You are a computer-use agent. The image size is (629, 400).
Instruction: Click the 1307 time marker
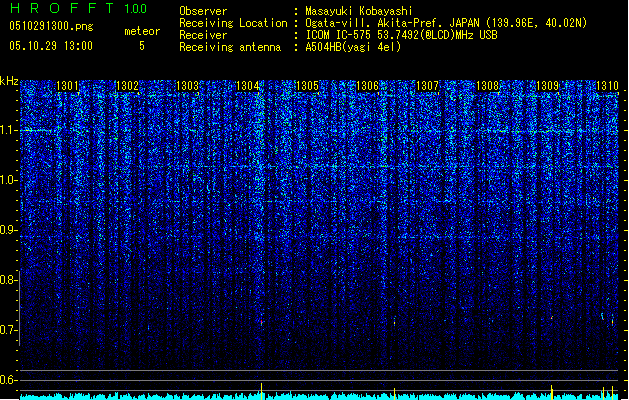(x=428, y=86)
